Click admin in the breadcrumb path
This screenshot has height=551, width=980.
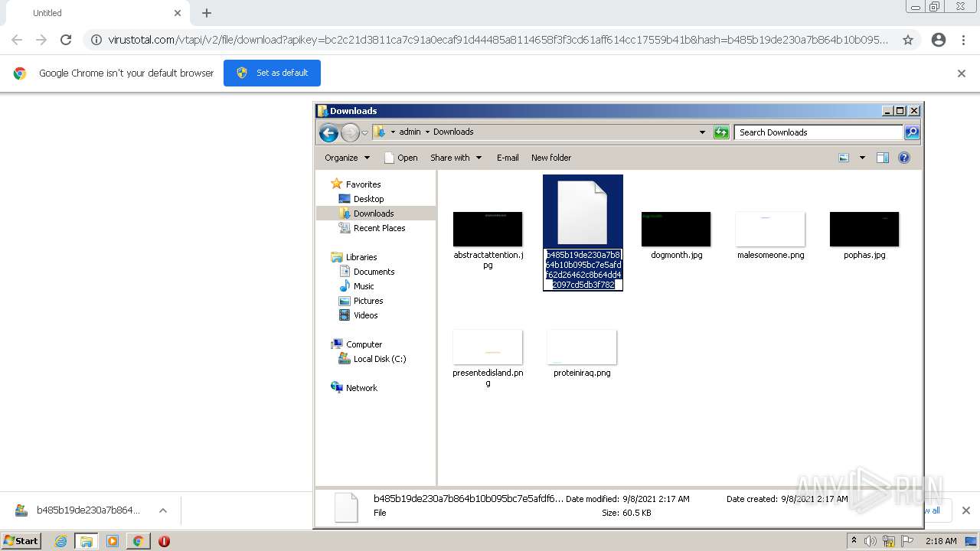tap(410, 132)
